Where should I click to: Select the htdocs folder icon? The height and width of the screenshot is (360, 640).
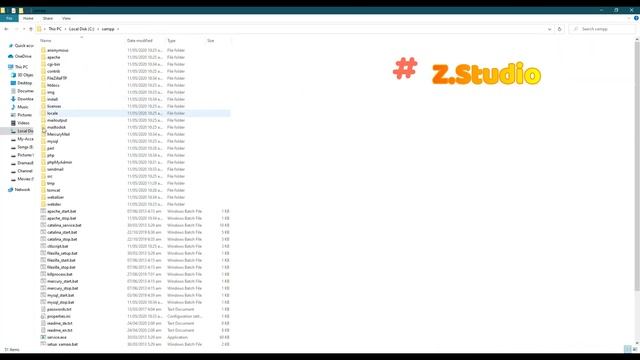coord(43,85)
